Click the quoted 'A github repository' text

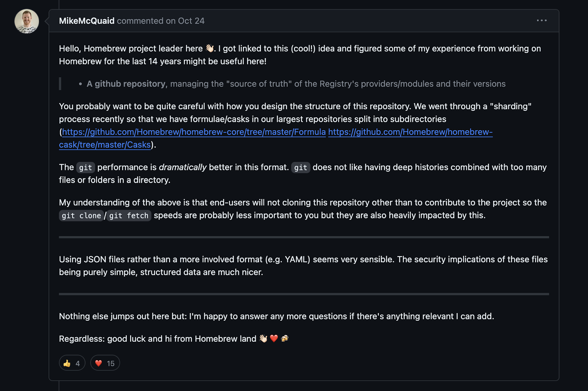[126, 84]
